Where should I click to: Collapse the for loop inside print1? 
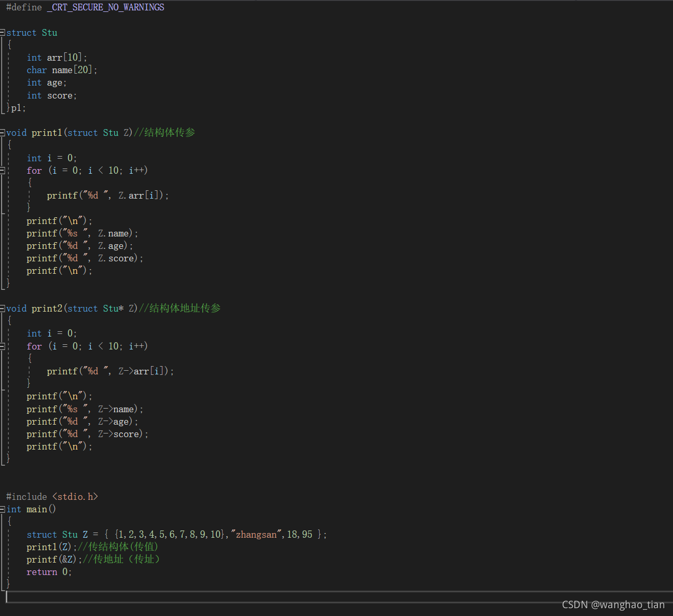3,171
